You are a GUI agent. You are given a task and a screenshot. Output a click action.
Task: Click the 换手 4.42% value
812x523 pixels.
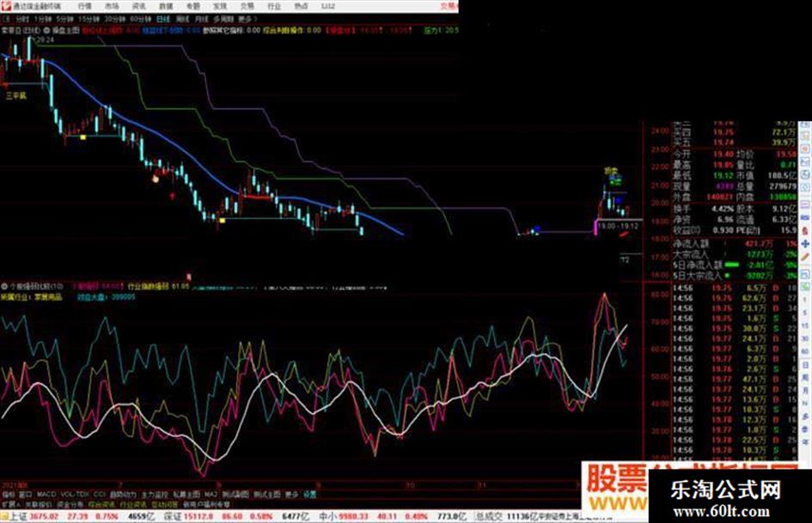coord(723,210)
